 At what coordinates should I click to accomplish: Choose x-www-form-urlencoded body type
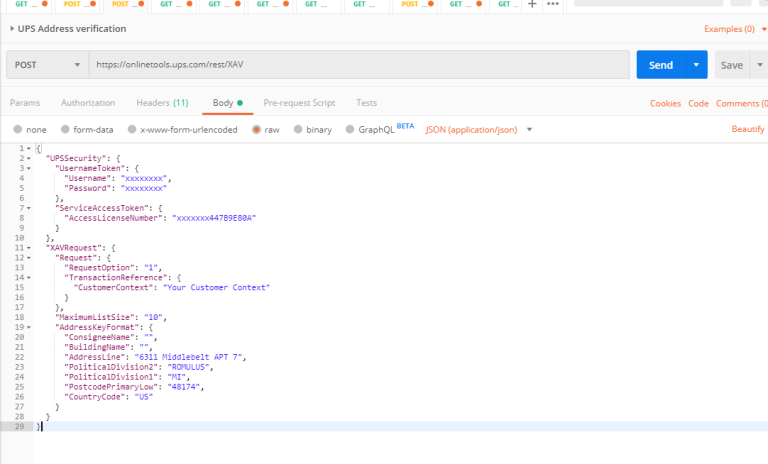click(x=132, y=130)
